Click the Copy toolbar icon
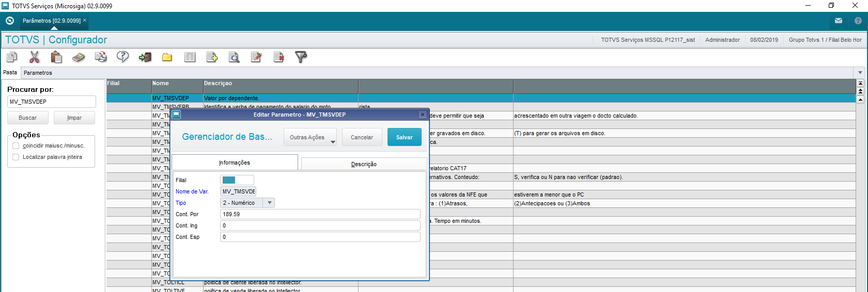Image resolution: width=868 pixels, height=292 pixels. (x=12, y=57)
